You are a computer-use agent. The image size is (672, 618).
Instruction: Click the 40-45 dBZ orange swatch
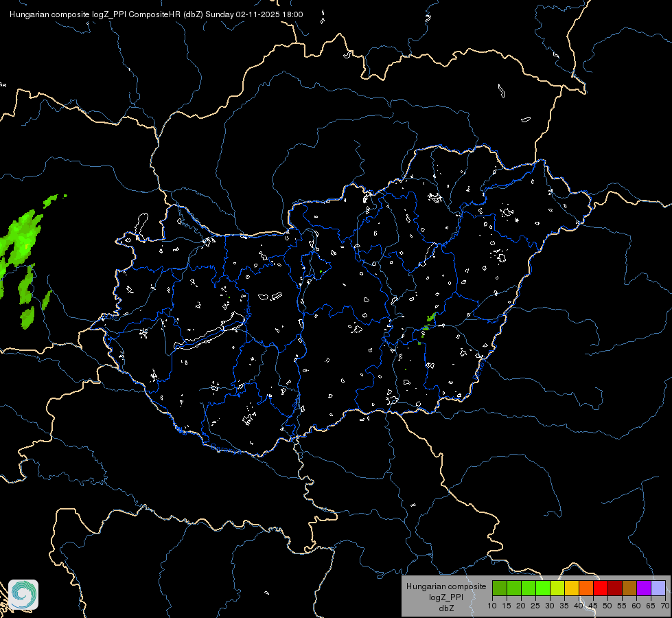tap(586, 588)
